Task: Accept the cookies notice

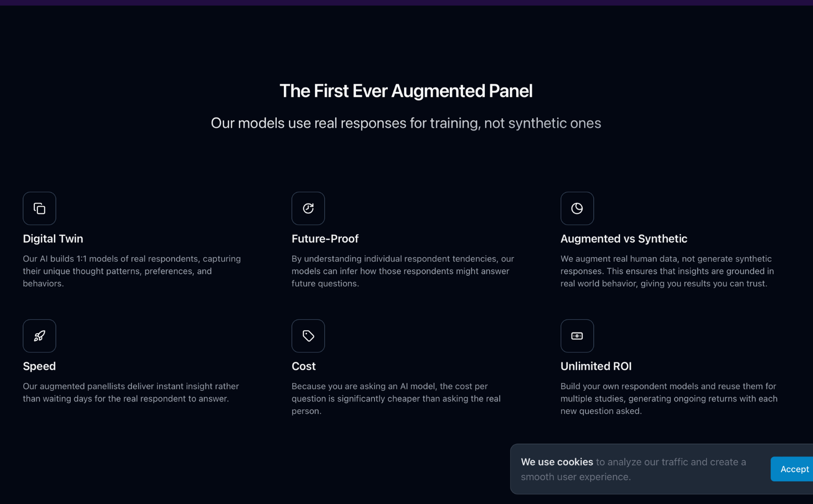Action: click(x=793, y=469)
